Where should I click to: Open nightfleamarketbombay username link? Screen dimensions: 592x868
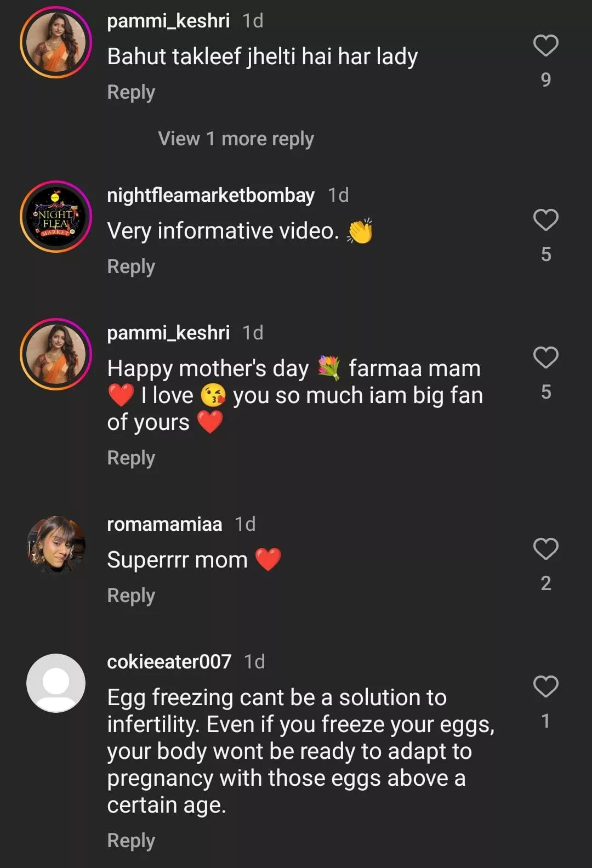pos(210,195)
